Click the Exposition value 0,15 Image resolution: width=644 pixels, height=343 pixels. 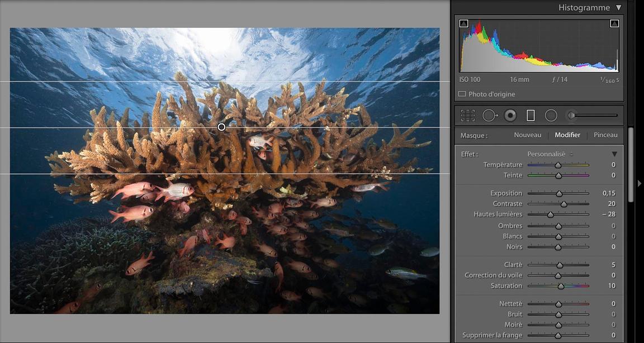coord(609,193)
